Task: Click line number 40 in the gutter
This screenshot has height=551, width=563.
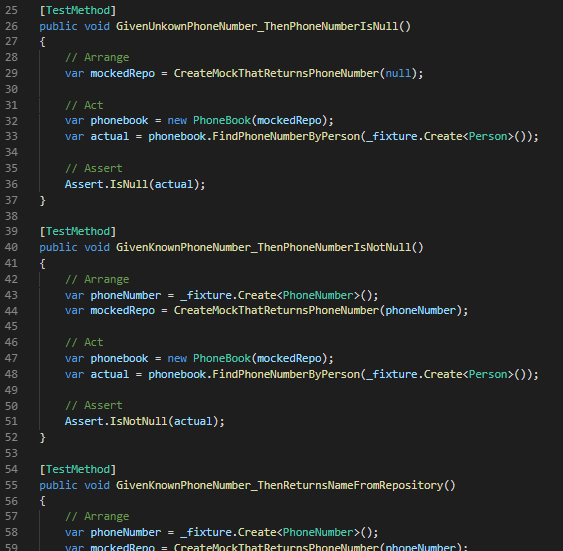Action: 11,247
